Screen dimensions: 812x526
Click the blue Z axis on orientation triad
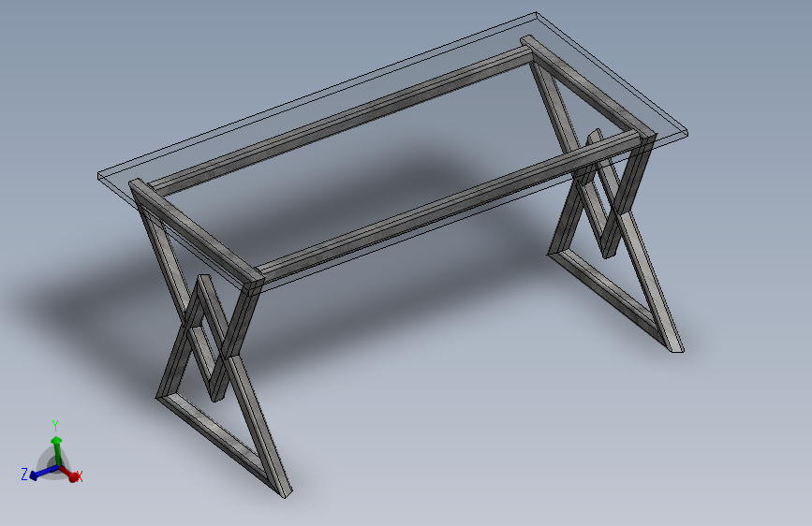click(42, 473)
